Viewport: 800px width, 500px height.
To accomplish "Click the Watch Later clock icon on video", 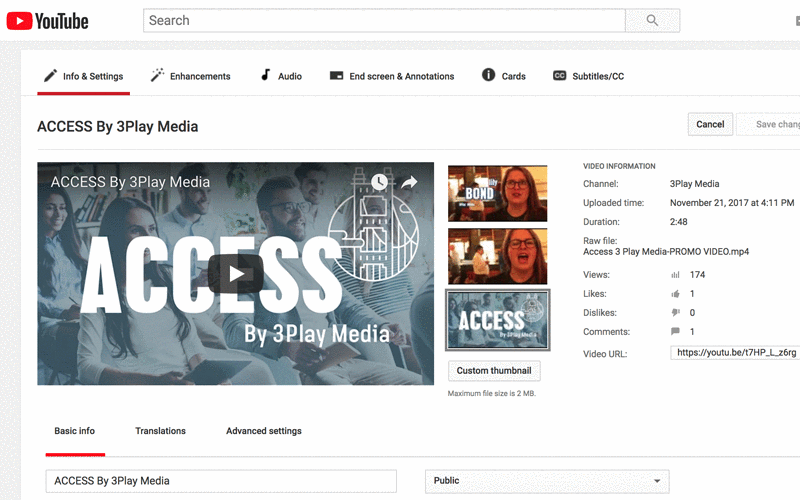I will pos(379,182).
